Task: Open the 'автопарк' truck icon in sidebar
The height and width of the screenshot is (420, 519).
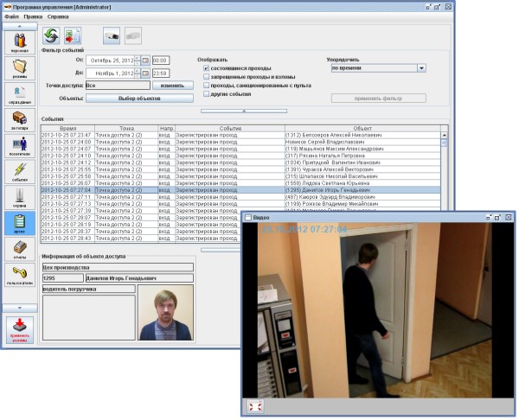Action: [20, 121]
